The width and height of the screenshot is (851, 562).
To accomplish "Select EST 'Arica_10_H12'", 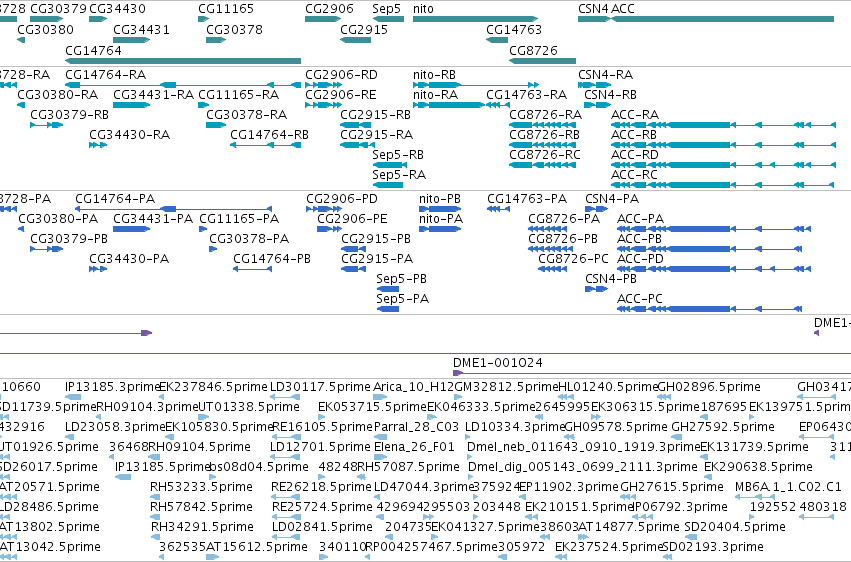I will tap(414, 387).
